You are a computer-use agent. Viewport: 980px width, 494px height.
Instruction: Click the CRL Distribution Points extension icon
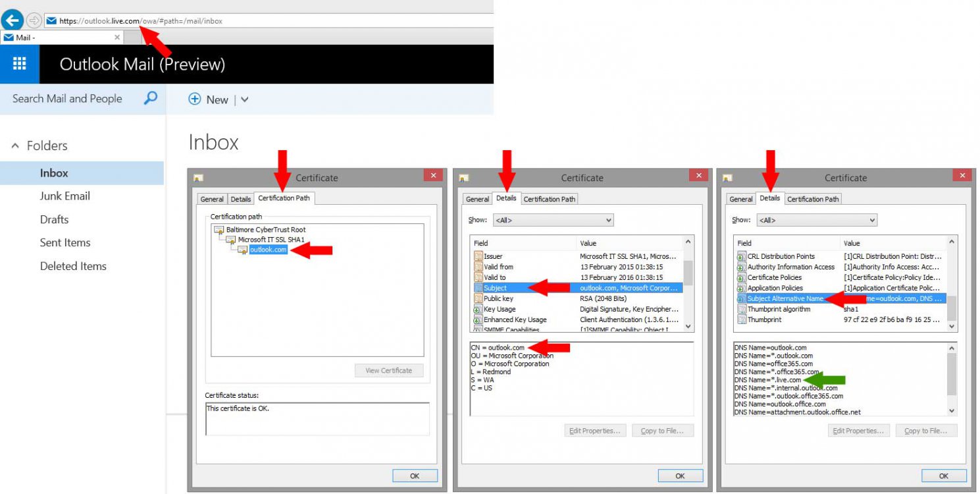click(x=742, y=256)
